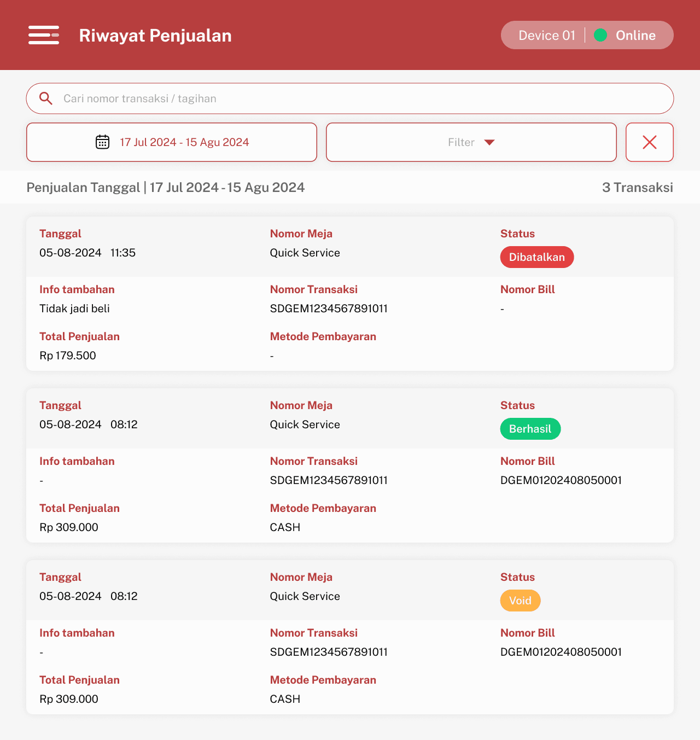Click Quick Service in Void card

[x=305, y=596]
